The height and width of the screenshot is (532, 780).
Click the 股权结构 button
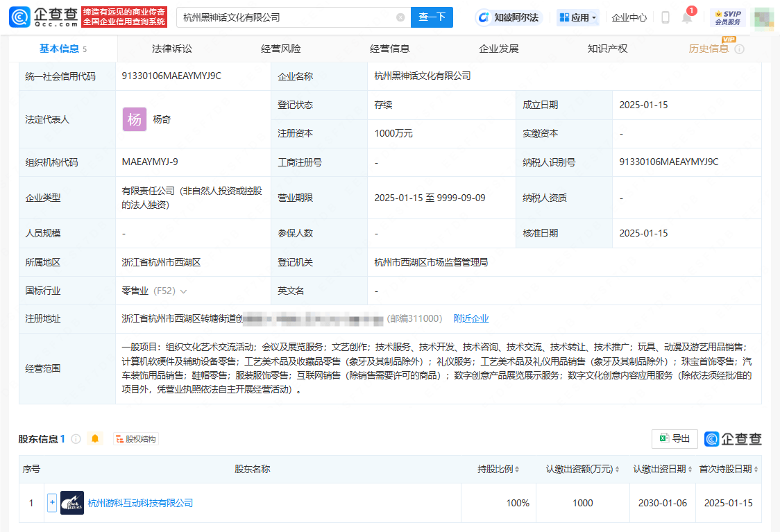click(136, 439)
